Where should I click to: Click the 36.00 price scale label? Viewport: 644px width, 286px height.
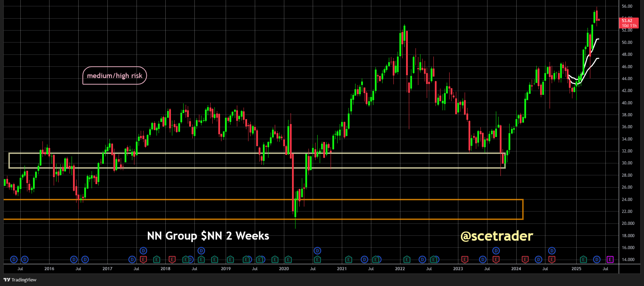click(627, 127)
